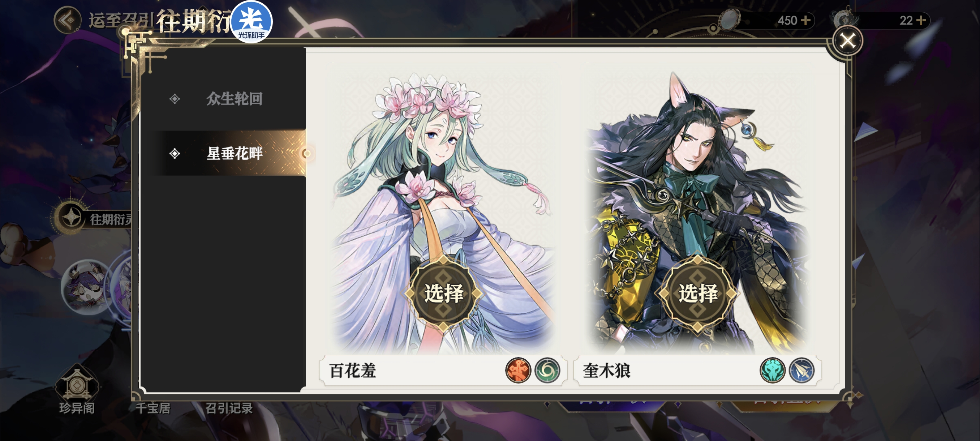
Task: Add more currency next to 450
Action: pos(805,20)
